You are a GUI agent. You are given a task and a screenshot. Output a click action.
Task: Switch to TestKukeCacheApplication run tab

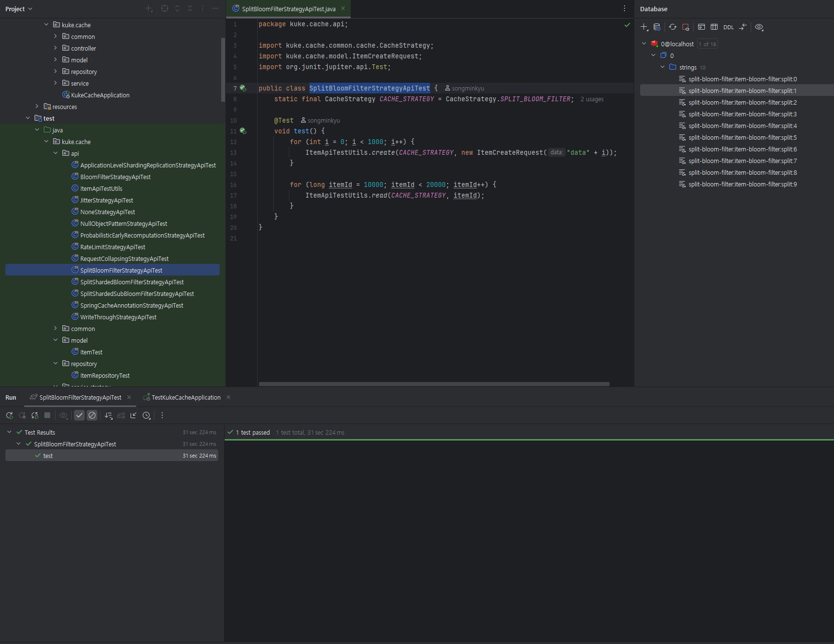click(x=186, y=397)
